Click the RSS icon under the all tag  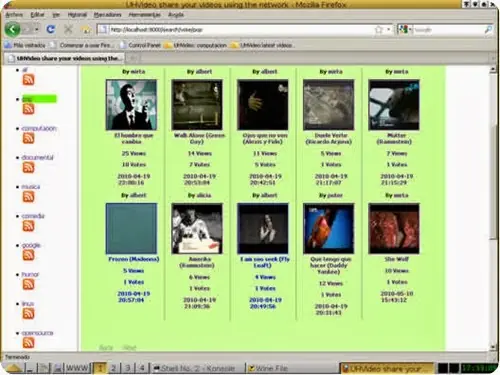[28, 80]
